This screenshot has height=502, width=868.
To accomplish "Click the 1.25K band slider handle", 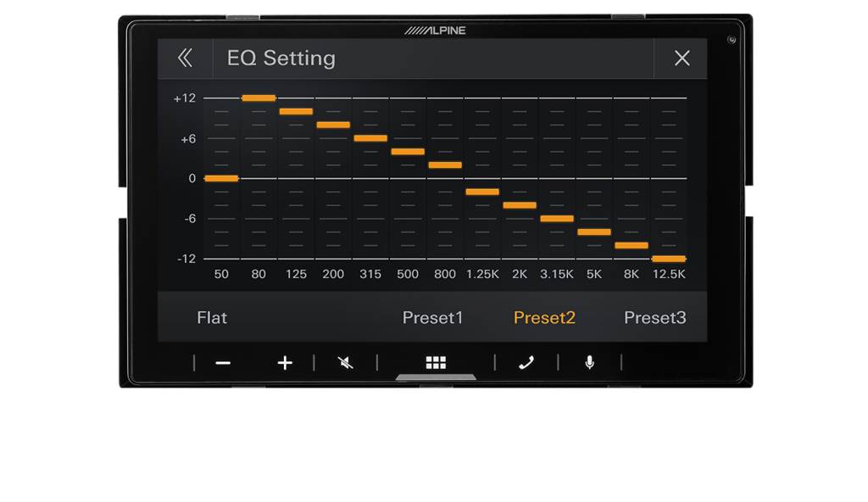I will (x=482, y=192).
